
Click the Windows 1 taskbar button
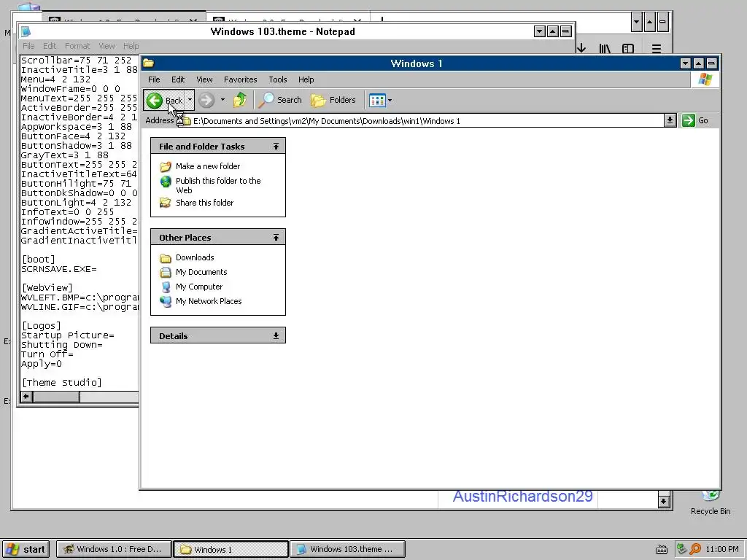pos(231,549)
